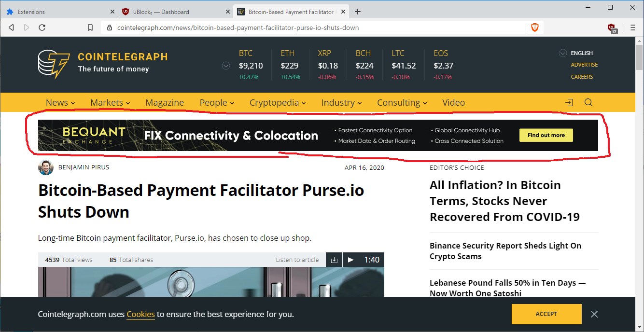Screen dimensions: 644x332
Task: Click the browser forward arrow
Action: [x=27, y=28]
